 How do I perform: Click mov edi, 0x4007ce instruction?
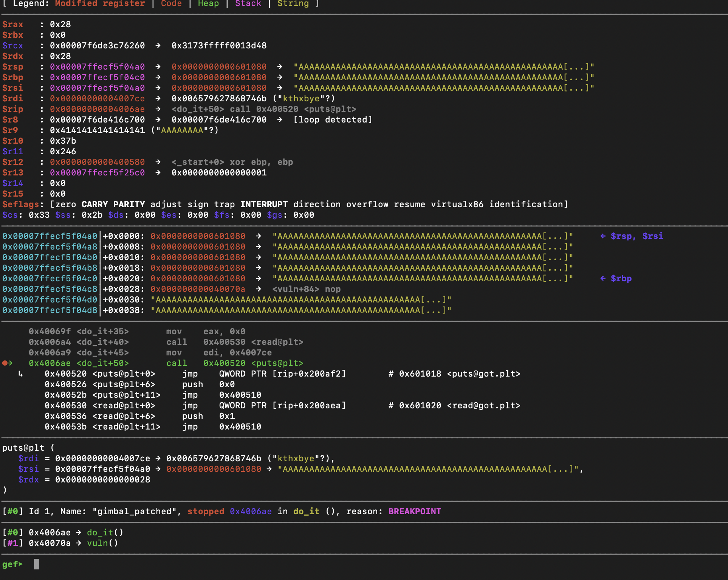click(x=219, y=352)
